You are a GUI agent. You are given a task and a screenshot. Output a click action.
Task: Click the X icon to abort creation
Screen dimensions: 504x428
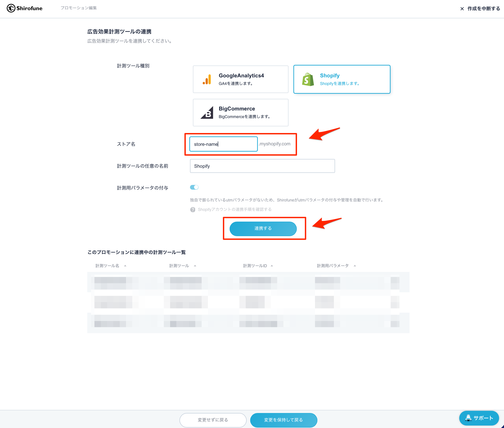coord(462,9)
